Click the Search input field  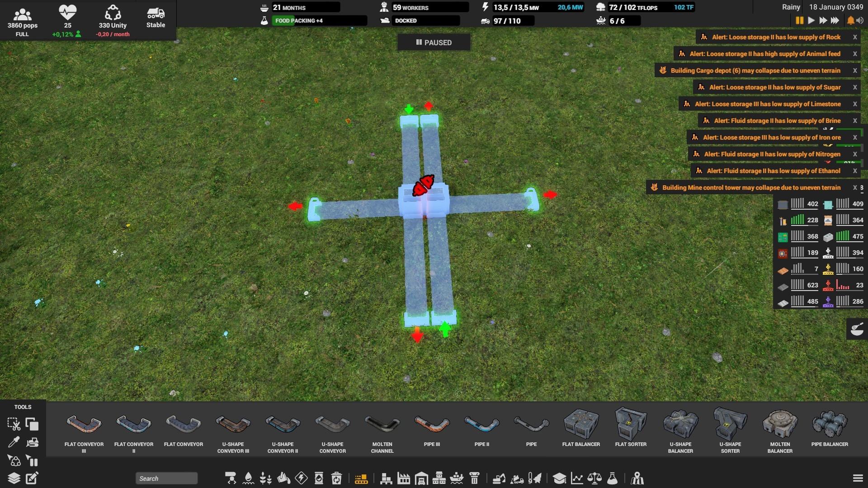coord(166,479)
